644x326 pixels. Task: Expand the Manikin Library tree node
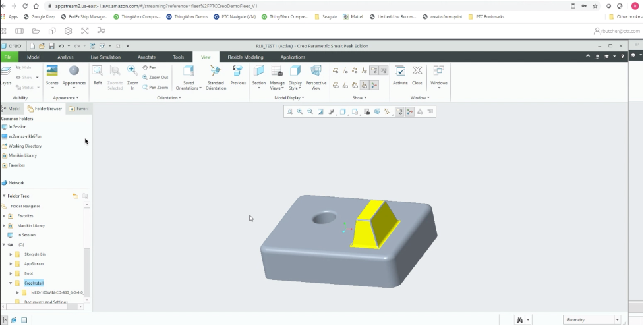coord(4,225)
